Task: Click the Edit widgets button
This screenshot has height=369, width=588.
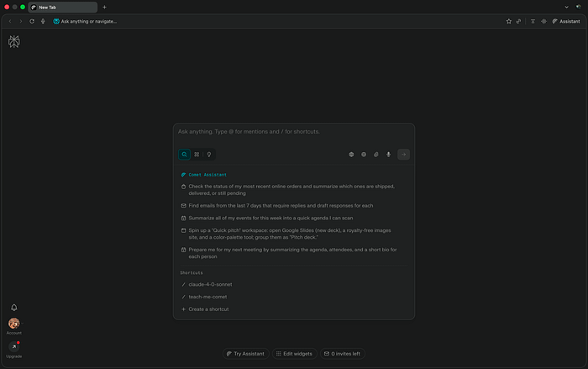Action: [x=294, y=354]
